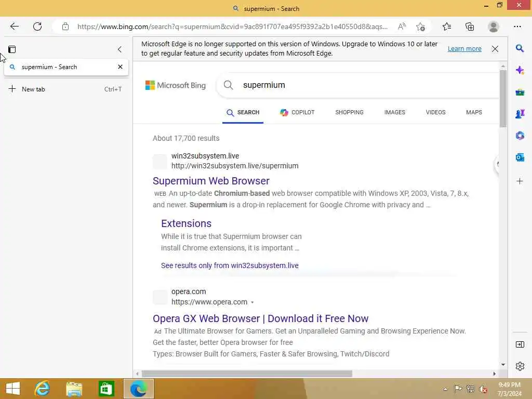The height and width of the screenshot is (399, 532).
Task: See results only from win32subsystem.live
Action: pyautogui.click(x=230, y=265)
